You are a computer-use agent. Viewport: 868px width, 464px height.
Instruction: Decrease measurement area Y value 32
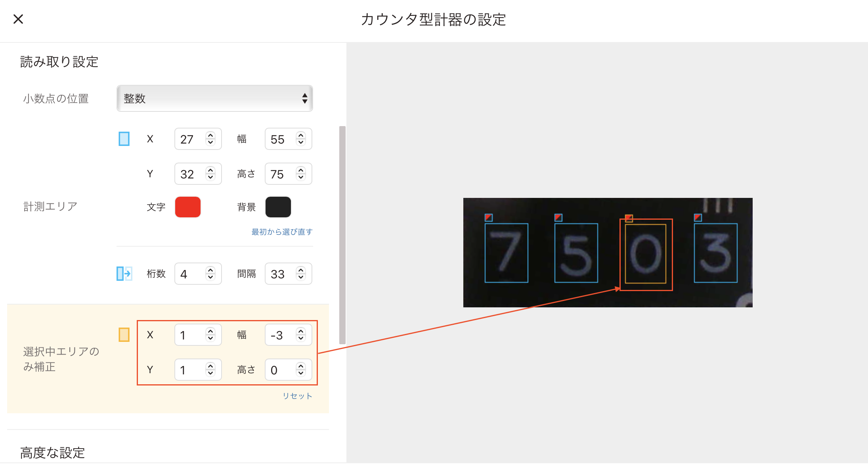click(210, 177)
